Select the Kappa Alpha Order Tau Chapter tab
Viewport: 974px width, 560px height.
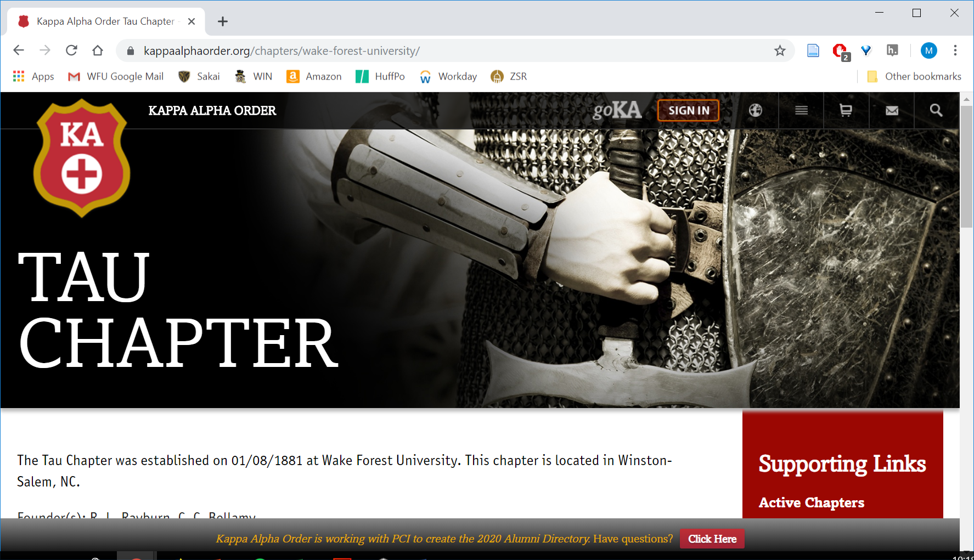coord(106,21)
